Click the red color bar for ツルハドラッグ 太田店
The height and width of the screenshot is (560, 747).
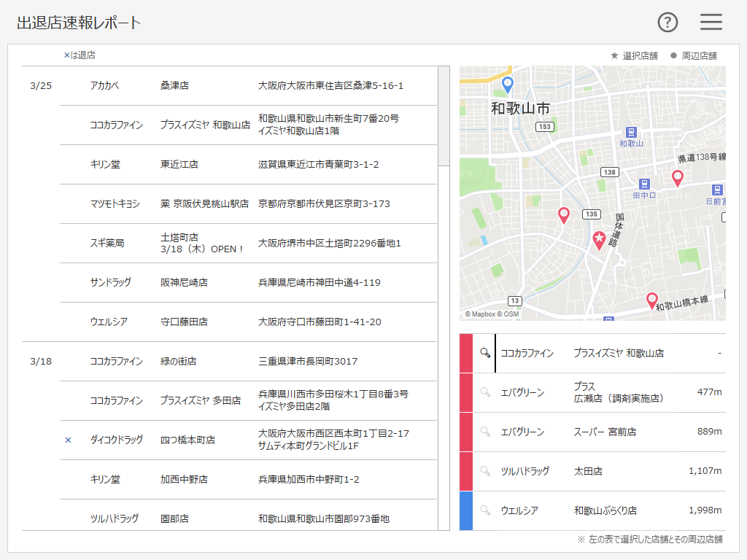point(466,471)
